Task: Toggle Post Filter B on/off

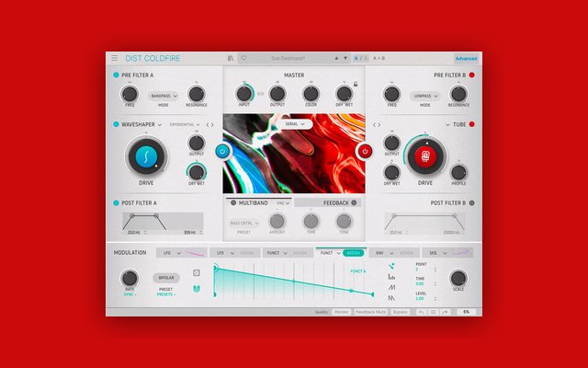Action: 471,202
